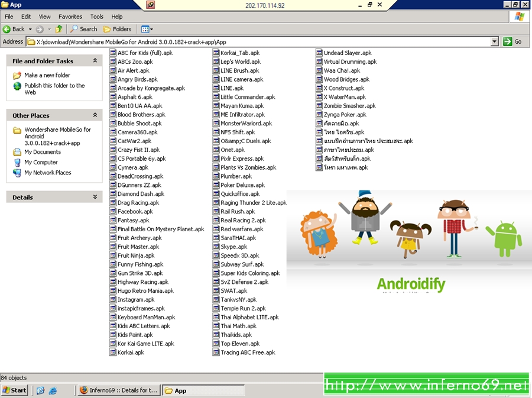The width and height of the screenshot is (532, 398).
Task: Click the Start button on taskbar
Action: pos(14,390)
